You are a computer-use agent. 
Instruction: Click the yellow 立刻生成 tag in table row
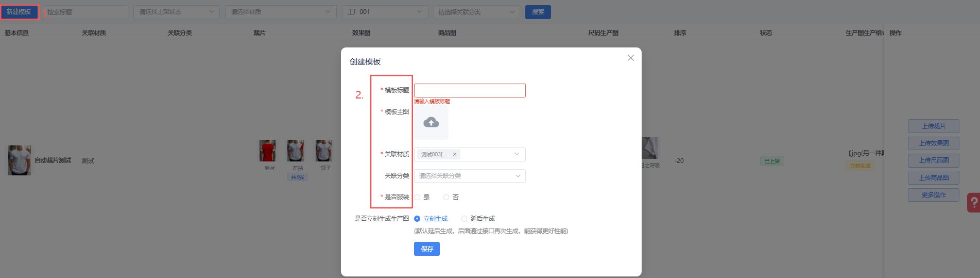point(860,166)
